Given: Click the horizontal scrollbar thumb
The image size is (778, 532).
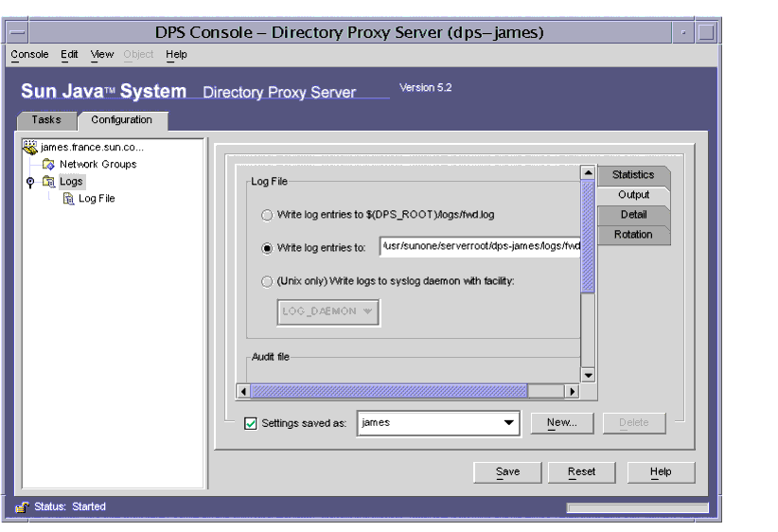Looking at the screenshot, I should coord(389,392).
